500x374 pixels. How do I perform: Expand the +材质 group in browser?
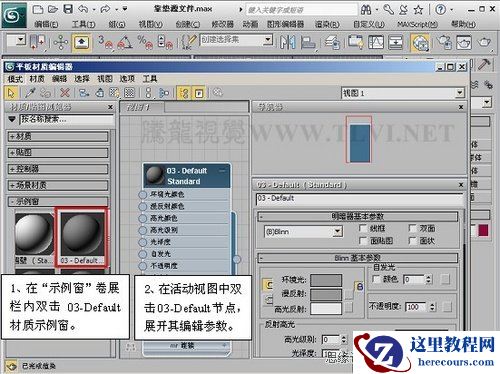click(x=58, y=136)
